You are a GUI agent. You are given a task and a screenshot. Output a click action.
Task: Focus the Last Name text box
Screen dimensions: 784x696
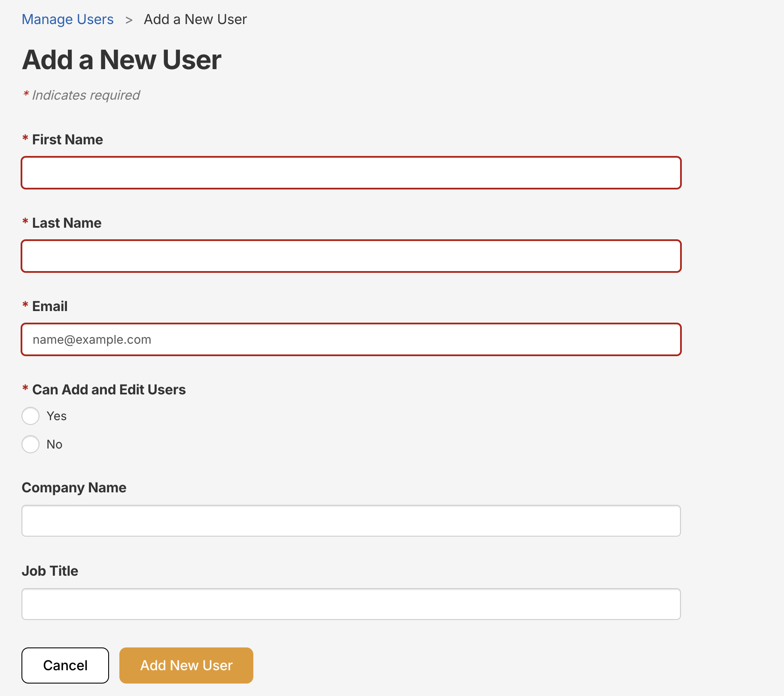tap(351, 256)
